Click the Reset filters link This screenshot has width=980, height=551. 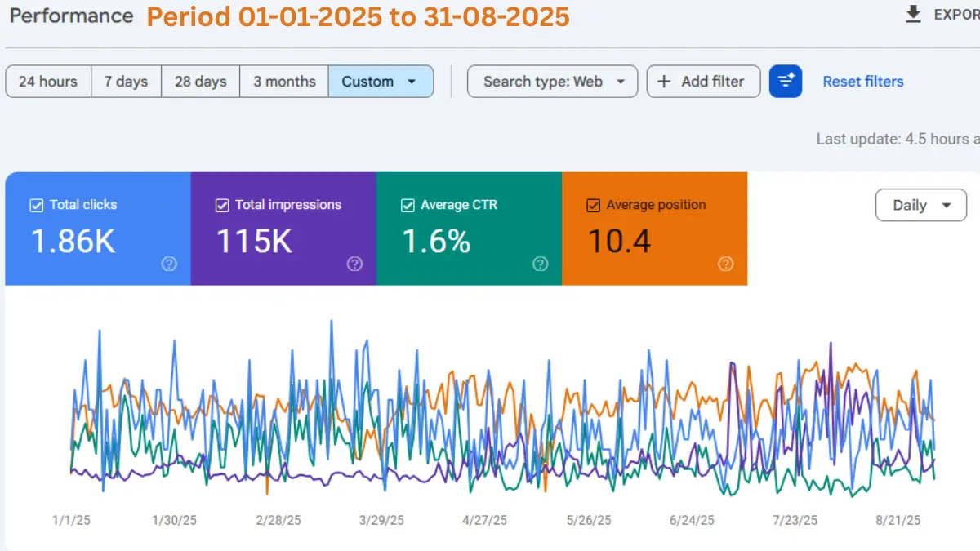(863, 82)
